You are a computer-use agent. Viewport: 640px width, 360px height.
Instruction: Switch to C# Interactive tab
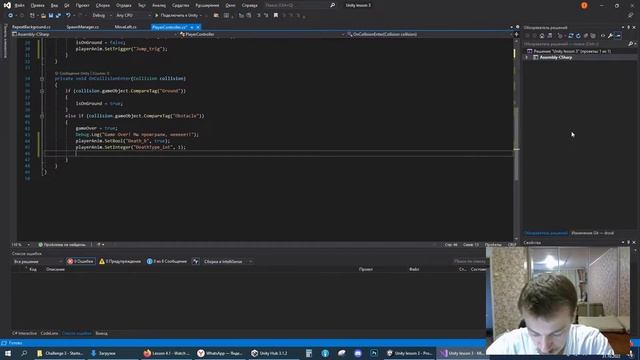point(24,333)
